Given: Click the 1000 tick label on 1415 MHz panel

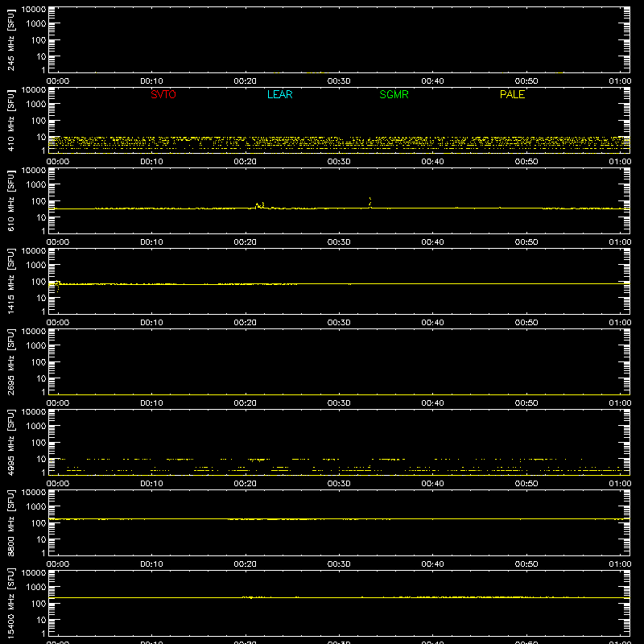Looking at the screenshot, I should [x=36, y=266].
